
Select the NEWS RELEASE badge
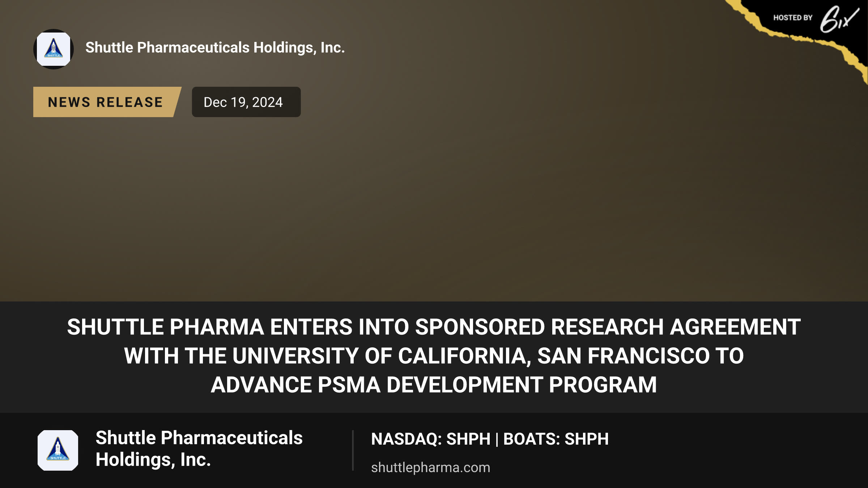[x=107, y=102]
